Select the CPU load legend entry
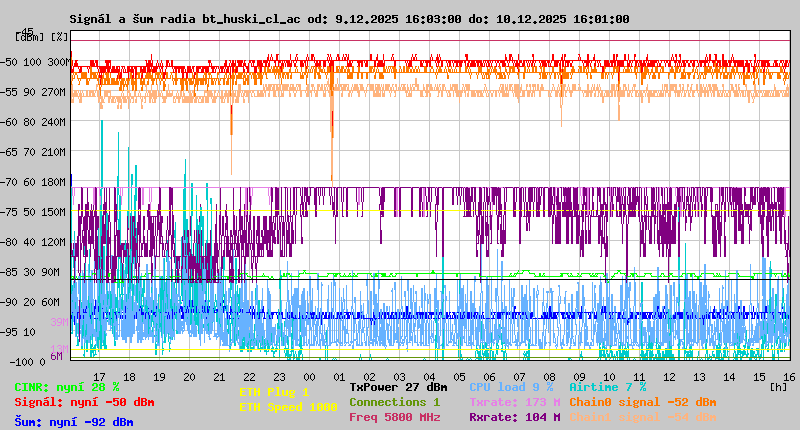The height and width of the screenshot is (430, 800). point(511,387)
